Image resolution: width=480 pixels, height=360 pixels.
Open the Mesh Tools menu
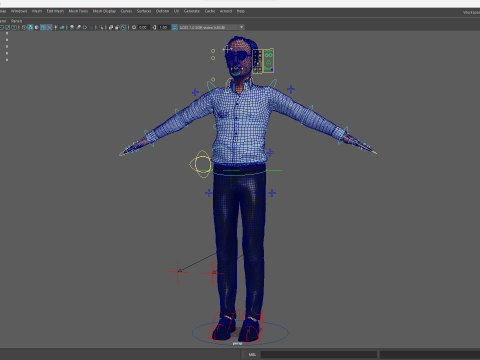(78, 11)
